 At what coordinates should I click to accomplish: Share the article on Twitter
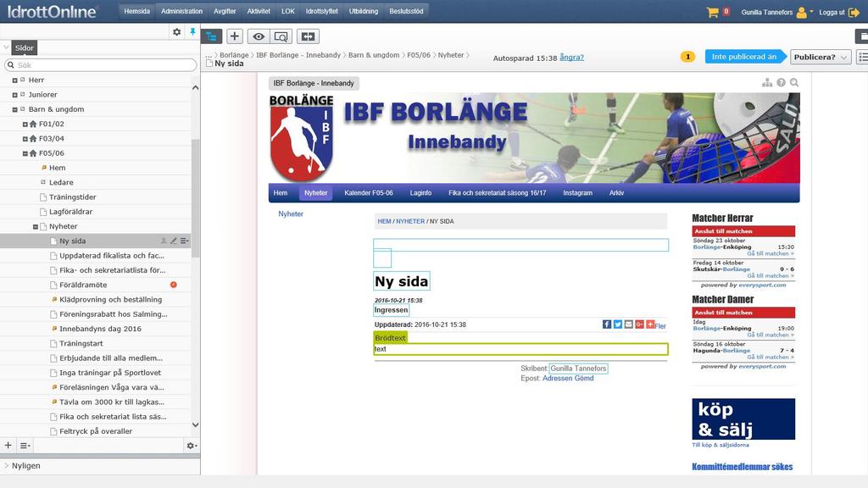[618, 324]
